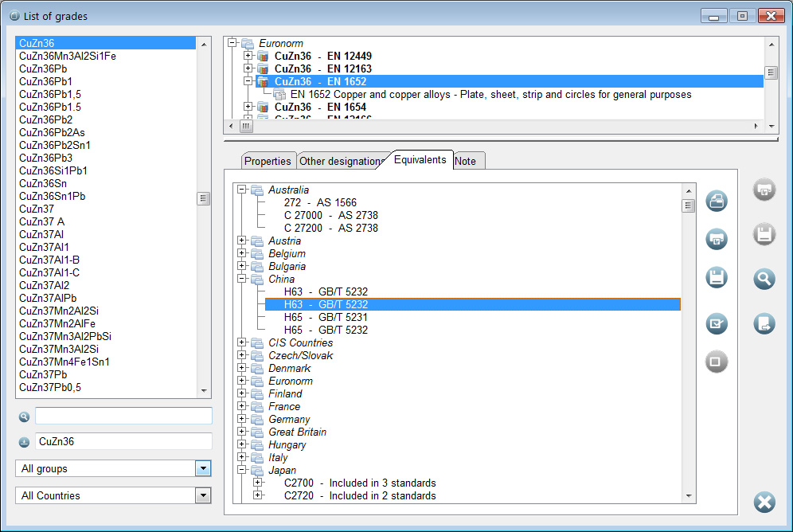Select CuZn37Al1-B in the grade list

click(106, 260)
